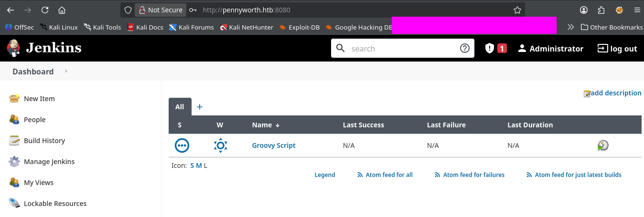644x217 pixels.
Task: Open Atom feed for just latest builds
Action: click(x=574, y=175)
